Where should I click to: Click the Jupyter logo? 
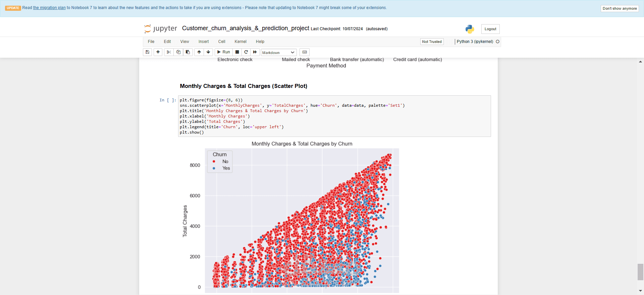click(160, 29)
